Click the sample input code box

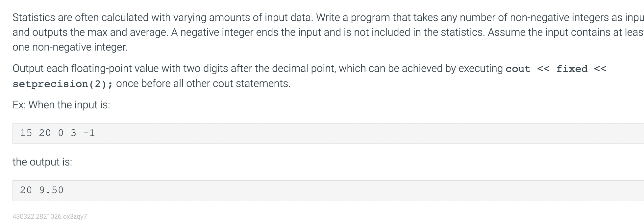[x=328, y=133]
